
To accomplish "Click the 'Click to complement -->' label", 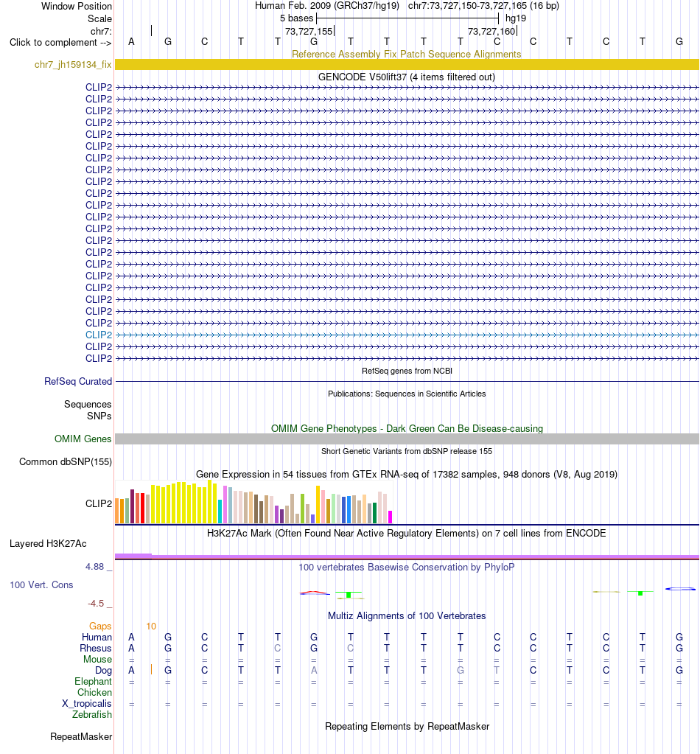I will pyautogui.click(x=60, y=42).
